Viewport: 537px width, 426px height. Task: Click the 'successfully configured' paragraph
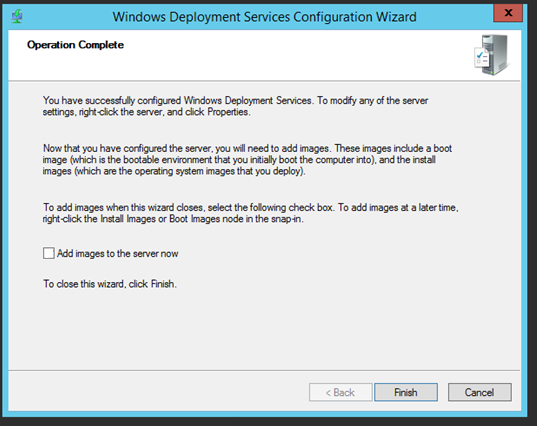[235, 106]
